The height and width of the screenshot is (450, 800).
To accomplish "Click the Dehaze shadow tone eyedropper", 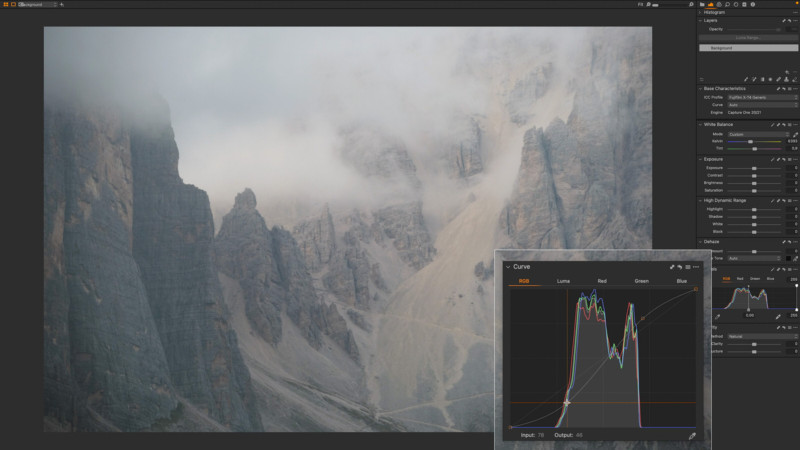I will [x=795, y=259].
